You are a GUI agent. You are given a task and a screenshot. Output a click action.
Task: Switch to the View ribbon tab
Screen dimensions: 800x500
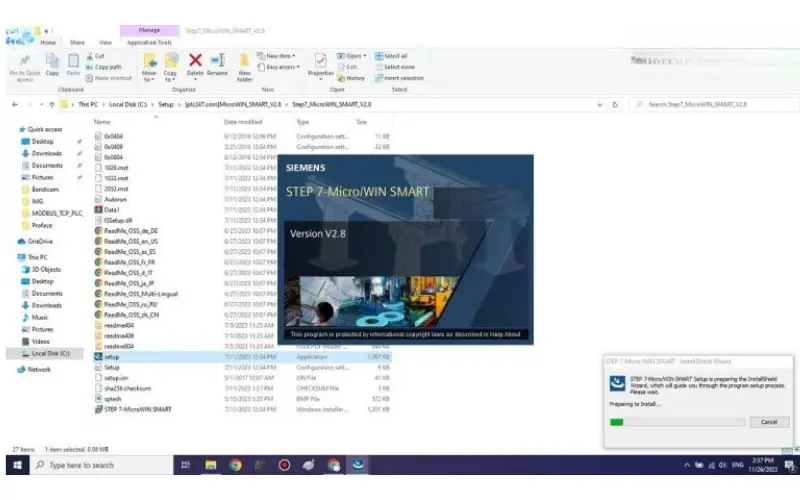pos(105,42)
